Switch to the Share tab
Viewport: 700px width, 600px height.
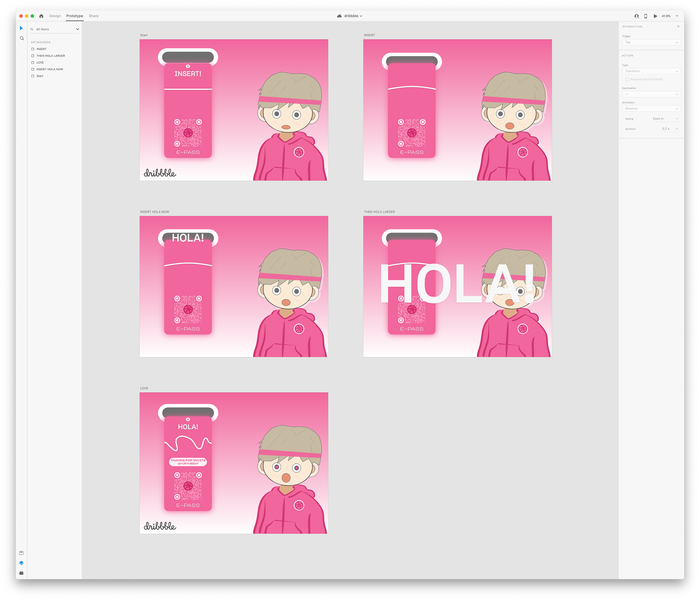click(94, 16)
